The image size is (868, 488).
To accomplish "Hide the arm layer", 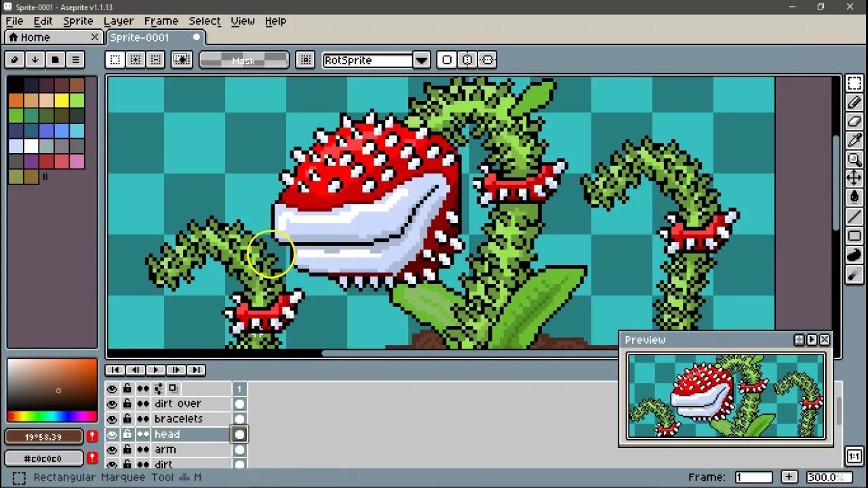I will click(x=112, y=449).
